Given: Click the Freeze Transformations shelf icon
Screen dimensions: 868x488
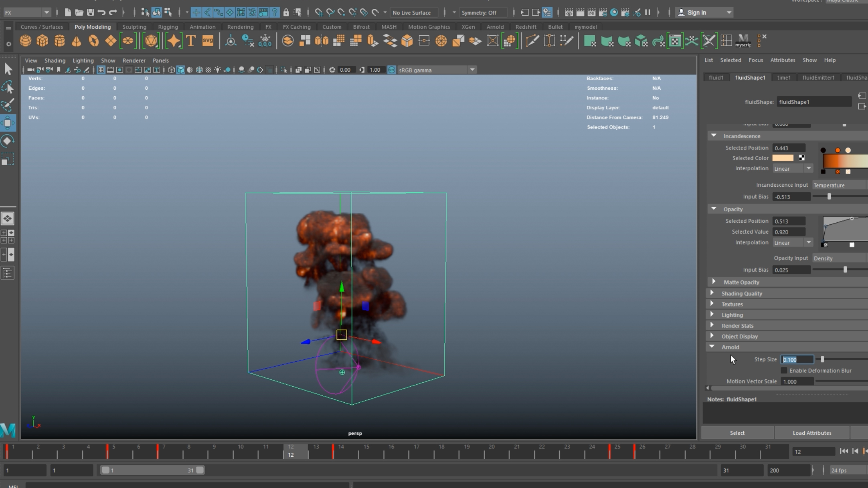Looking at the screenshot, I should click(x=265, y=41).
